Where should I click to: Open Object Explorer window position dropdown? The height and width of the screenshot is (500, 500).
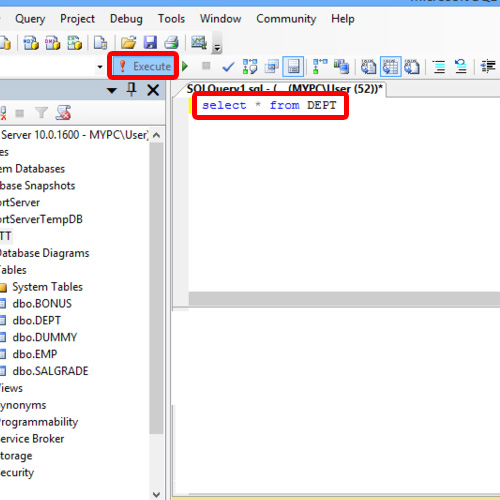pos(112,90)
